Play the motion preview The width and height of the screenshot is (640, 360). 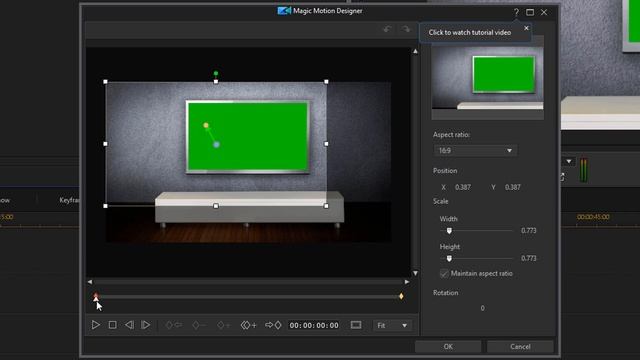[x=96, y=325]
